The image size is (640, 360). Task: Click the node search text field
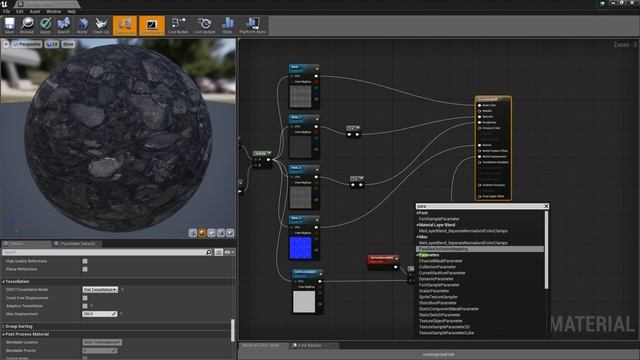[x=480, y=206]
